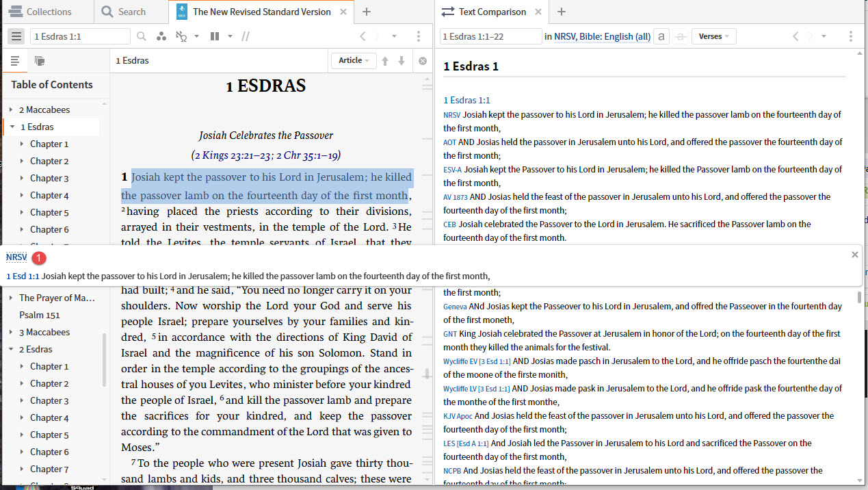Click the Text Comparison vertical scrollbar thumb
Screen dimensions: 868x490
click(860, 297)
